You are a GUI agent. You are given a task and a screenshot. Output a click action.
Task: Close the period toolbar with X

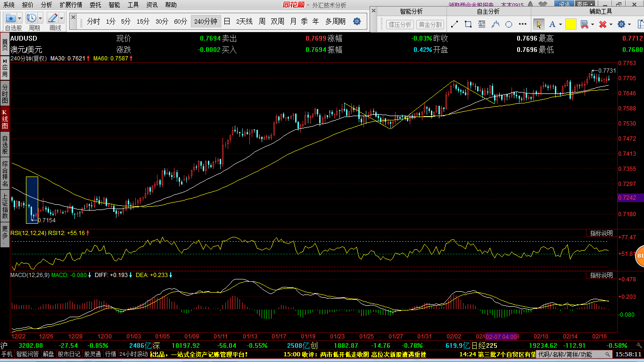point(73,17)
